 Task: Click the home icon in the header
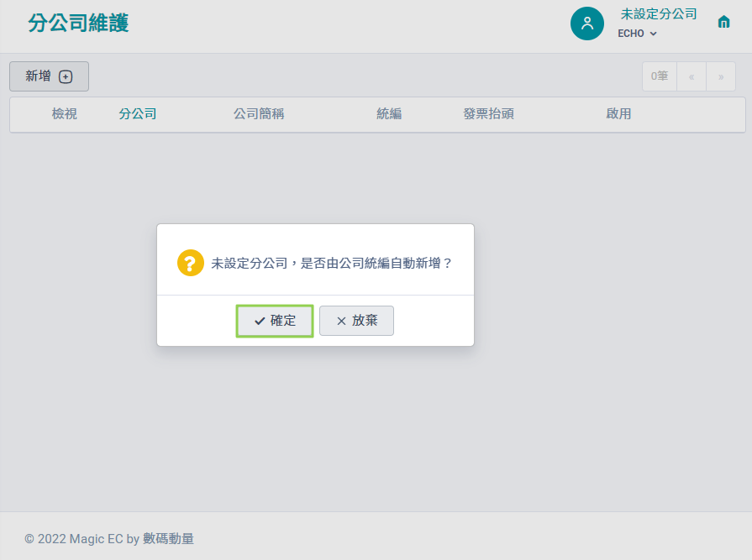tap(723, 22)
